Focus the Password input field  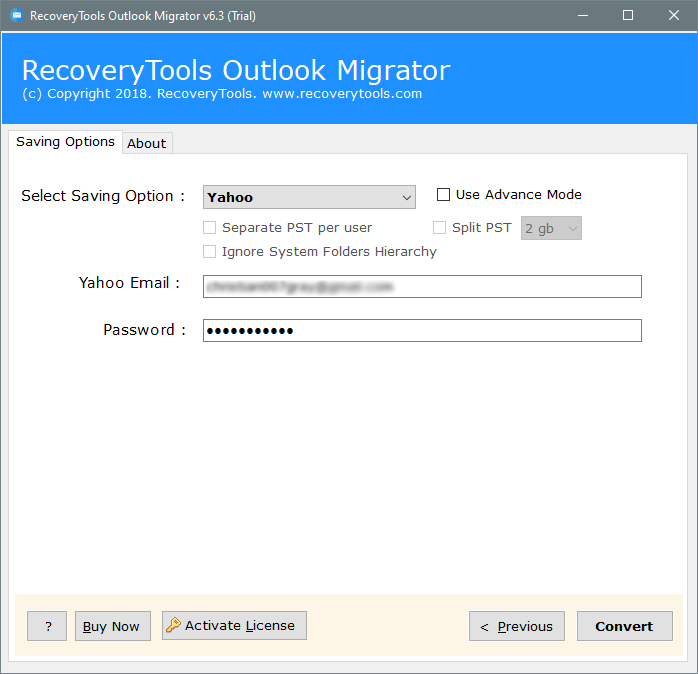[422, 330]
